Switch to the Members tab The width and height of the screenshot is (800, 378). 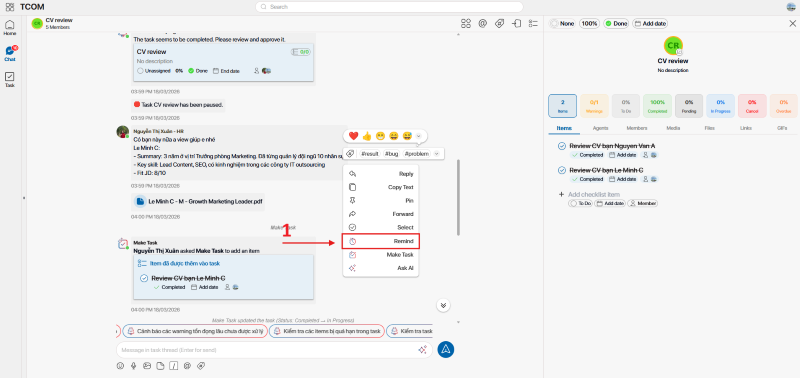click(x=637, y=128)
